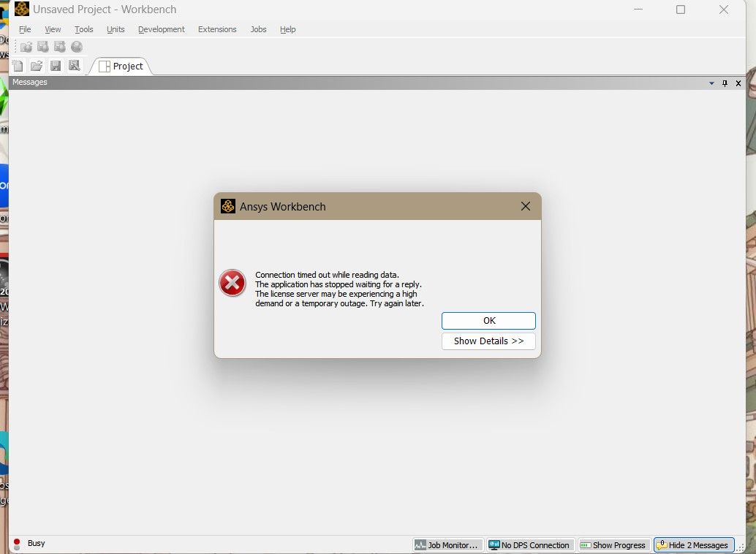Click the red Busy status indicator
This screenshot has width=756, height=554.
(17, 542)
